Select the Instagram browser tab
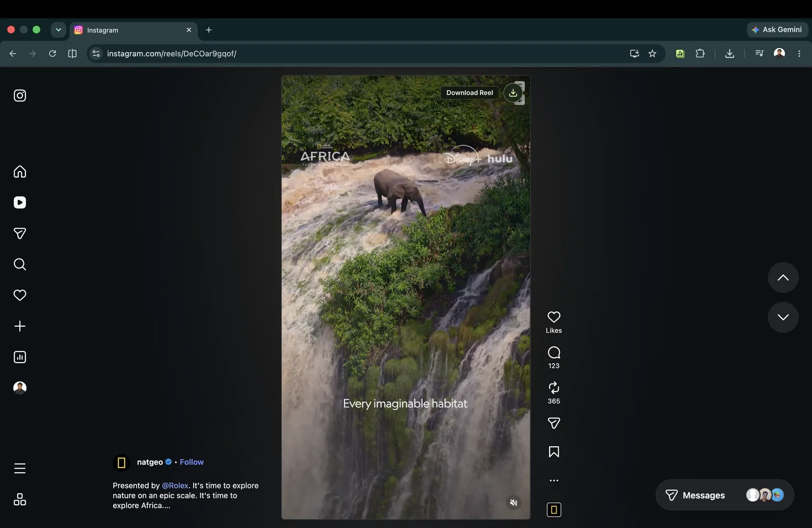Viewport: 812px width, 528px height. (133, 30)
